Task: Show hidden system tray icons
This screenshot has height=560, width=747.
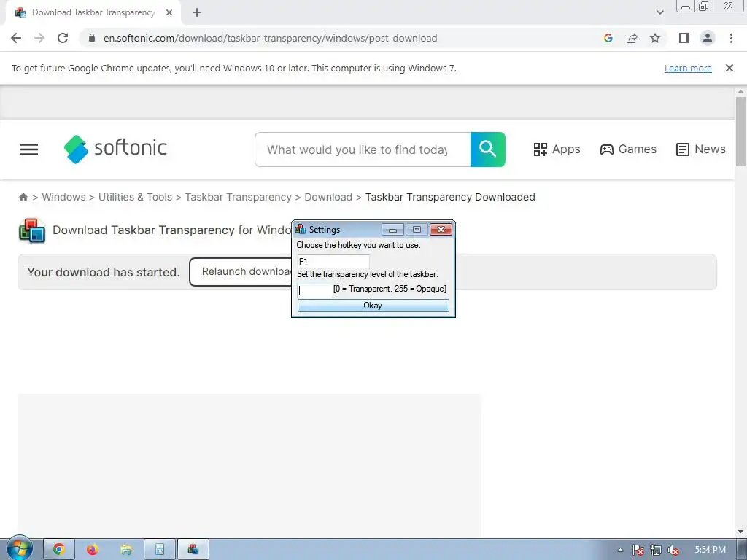Action: [x=620, y=550]
